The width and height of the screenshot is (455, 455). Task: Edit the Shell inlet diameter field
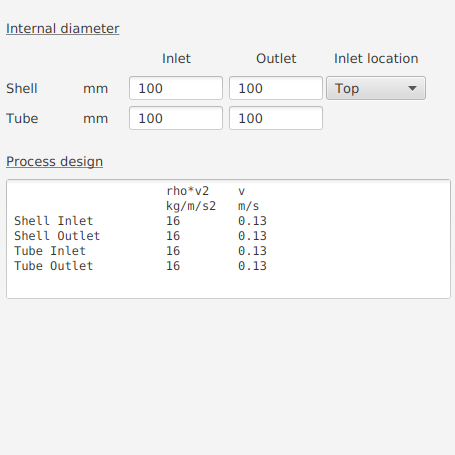[x=176, y=88]
